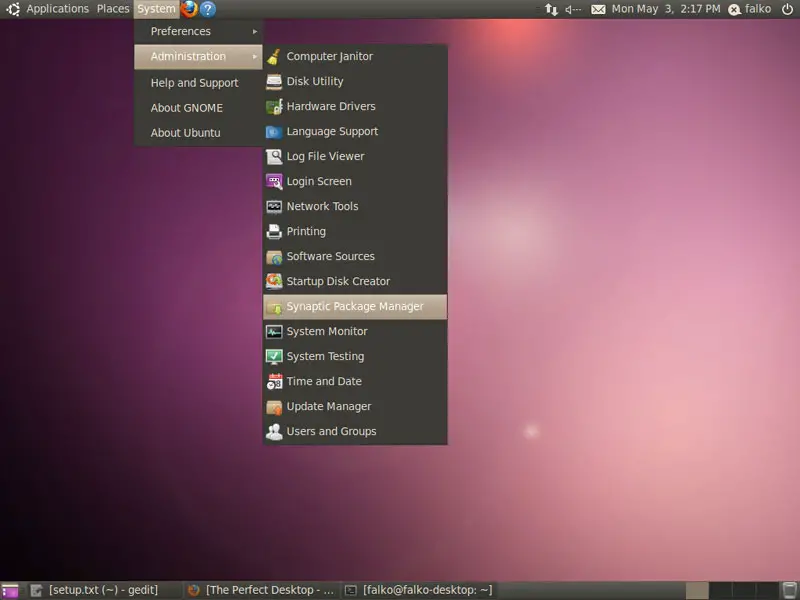Open Hardware Drivers

pos(355,106)
